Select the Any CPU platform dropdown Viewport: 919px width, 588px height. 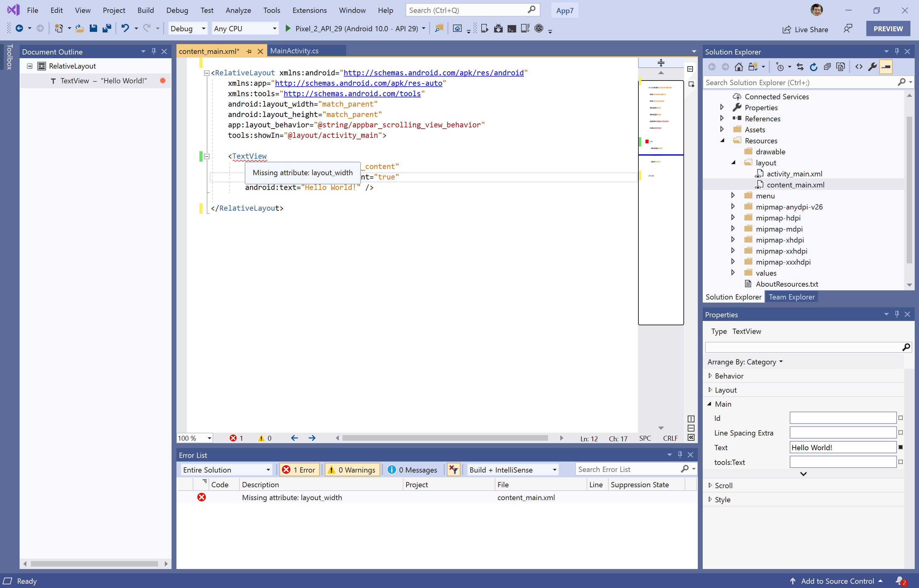pos(244,28)
